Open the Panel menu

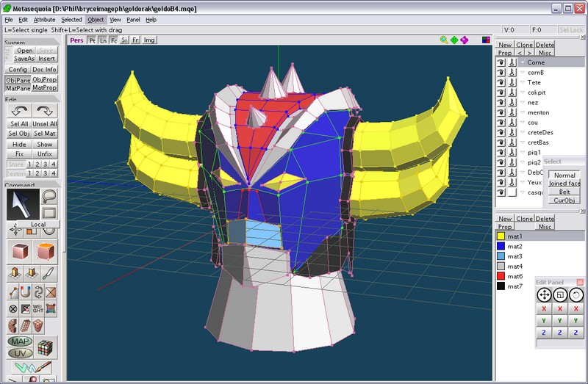[x=133, y=20]
